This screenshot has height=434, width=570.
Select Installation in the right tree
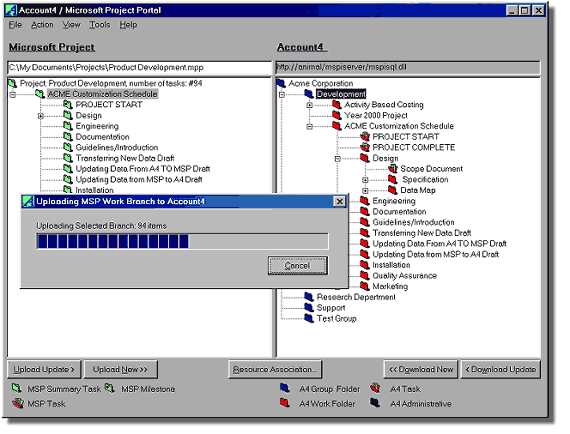coord(391,265)
